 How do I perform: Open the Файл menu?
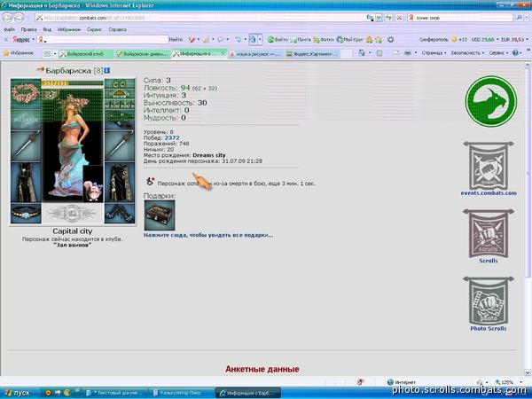click(x=9, y=29)
